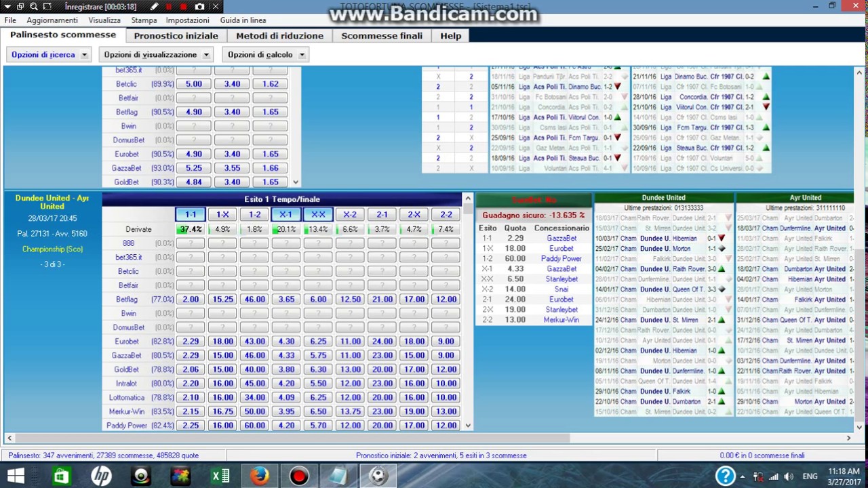Image resolution: width=868 pixels, height=488 pixels.
Task: Click the Bandicam window select icon
Action: click(x=20, y=6)
